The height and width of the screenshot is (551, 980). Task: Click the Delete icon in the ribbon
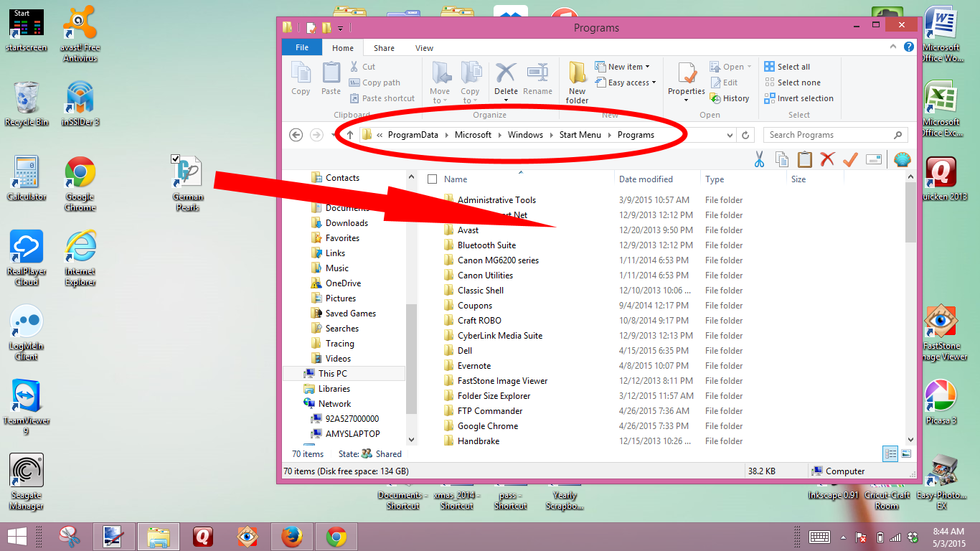pyautogui.click(x=506, y=74)
